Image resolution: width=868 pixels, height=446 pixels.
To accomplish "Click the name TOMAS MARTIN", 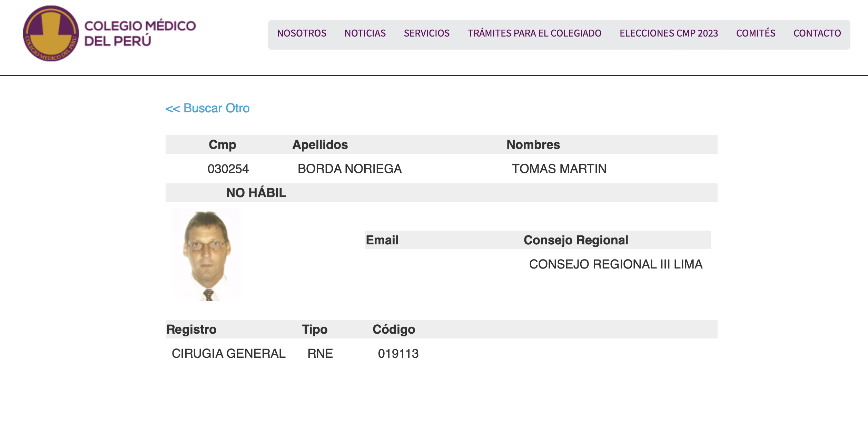I will [559, 169].
